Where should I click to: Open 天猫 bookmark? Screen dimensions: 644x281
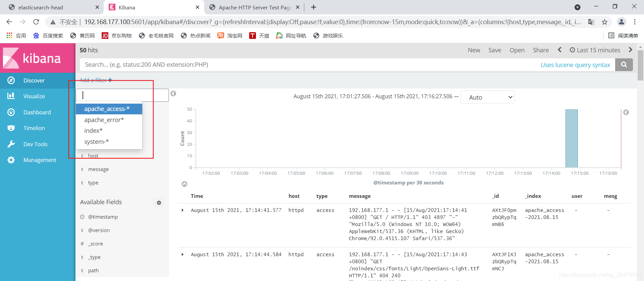pos(259,36)
